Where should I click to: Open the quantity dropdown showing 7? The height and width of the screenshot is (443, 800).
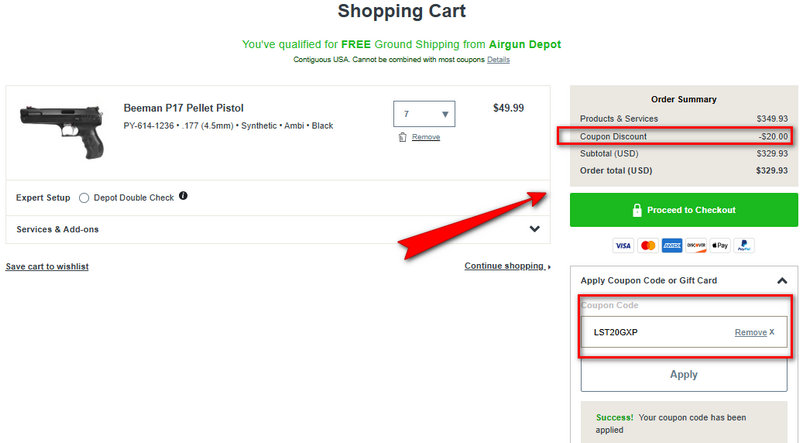(x=424, y=114)
